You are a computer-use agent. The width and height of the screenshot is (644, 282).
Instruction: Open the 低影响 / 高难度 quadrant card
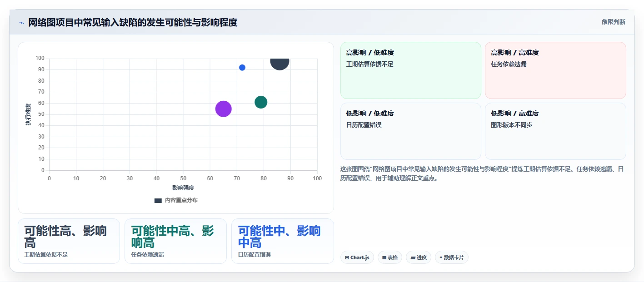pos(555,131)
